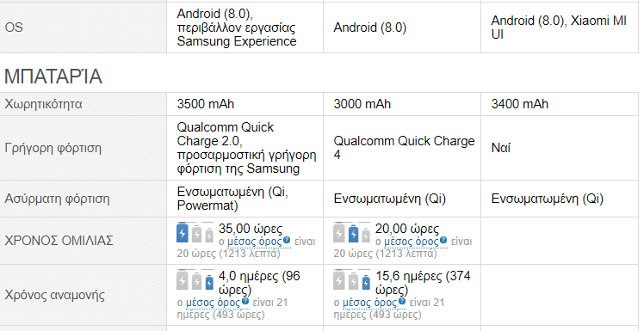Click the Qualcomm Quick Charge 4 cell
Screen dimensions: 644x331
click(402, 148)
